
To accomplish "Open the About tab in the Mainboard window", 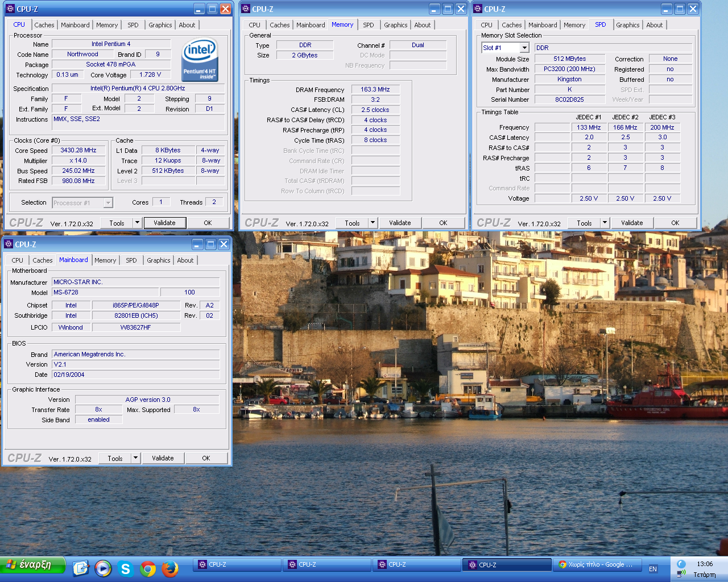I will [x=185, y=260].
